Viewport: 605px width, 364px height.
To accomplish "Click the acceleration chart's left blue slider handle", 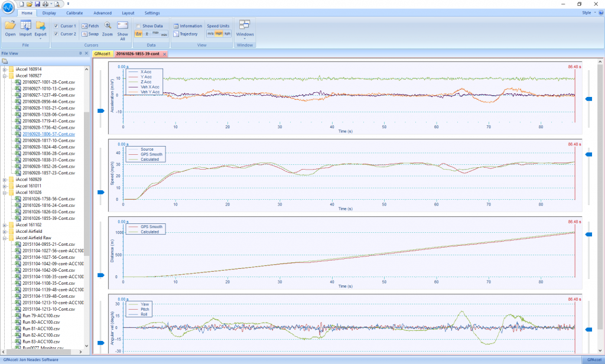I will coord(100,110).
